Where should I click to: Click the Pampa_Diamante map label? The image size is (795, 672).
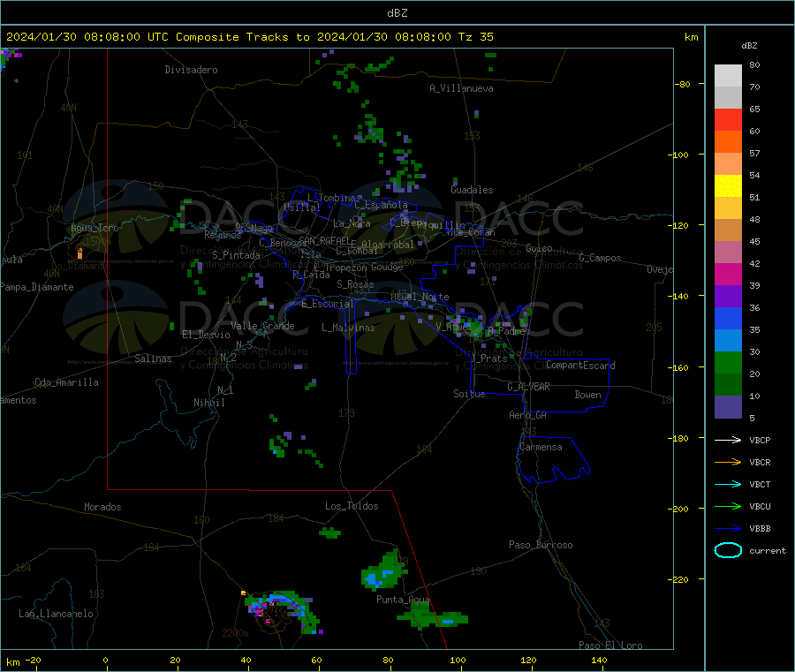click(36, 287)
